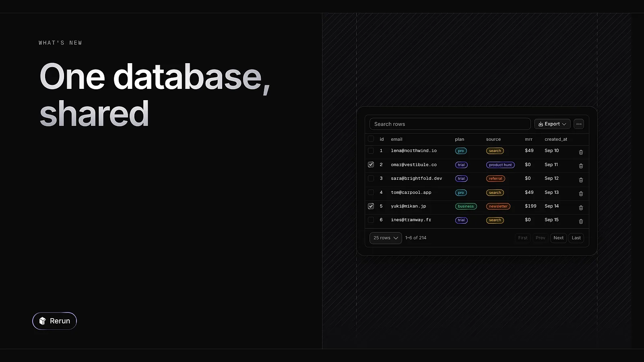The image size is (644, 362).
Task: Click the product hunt source badge
Action: [500, 165]
